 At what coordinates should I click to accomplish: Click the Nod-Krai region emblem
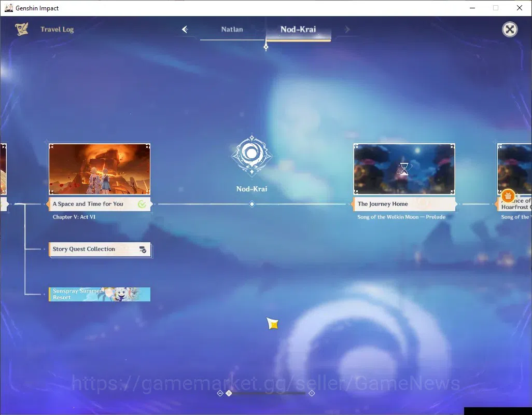click(x=252, y=155)
